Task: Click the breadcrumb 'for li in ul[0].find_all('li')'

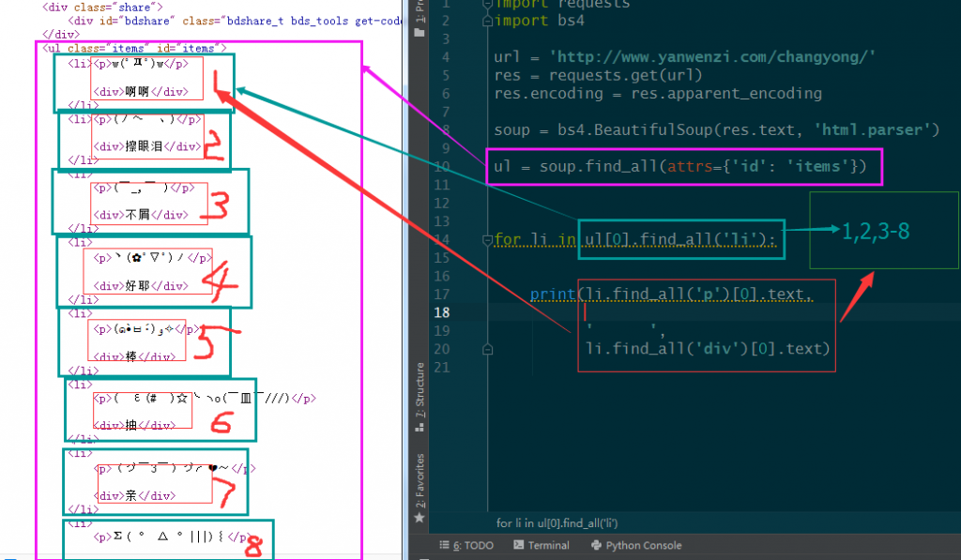Action: pos(557,522)
